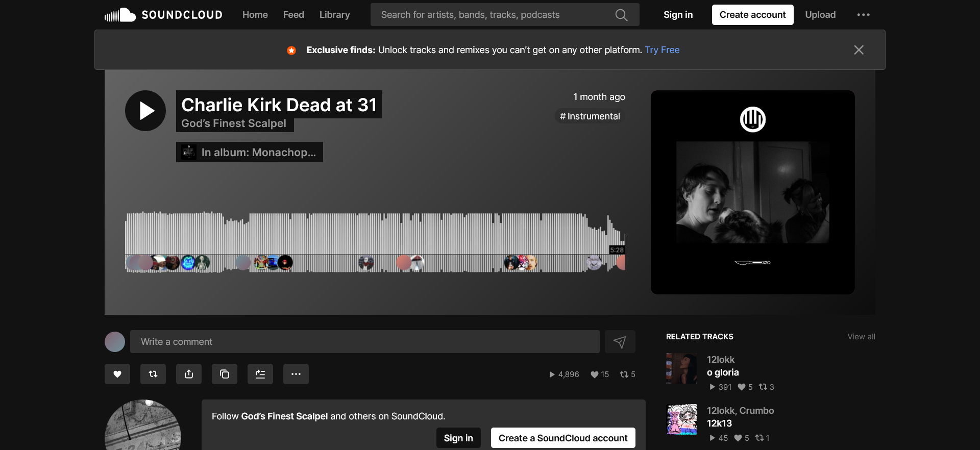980x450 pixels.
Task: Select the skeleton commenter avatar on waveform
Action: point(203,263)
